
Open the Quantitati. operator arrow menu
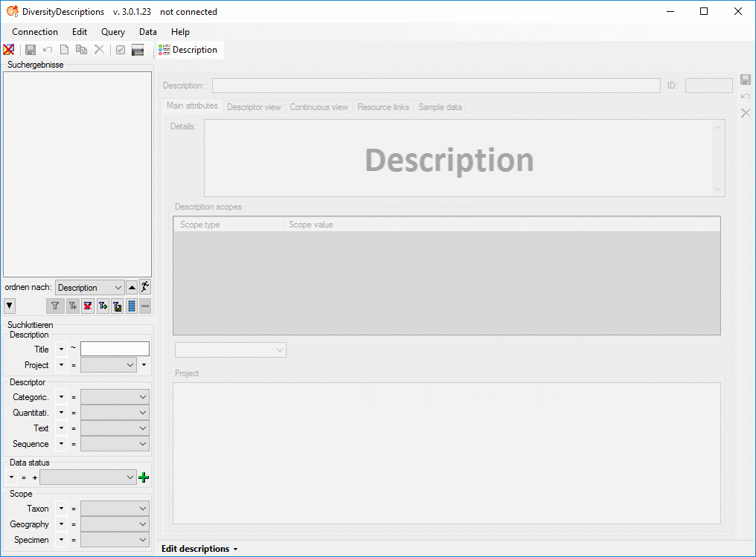[x=61, y=413]
